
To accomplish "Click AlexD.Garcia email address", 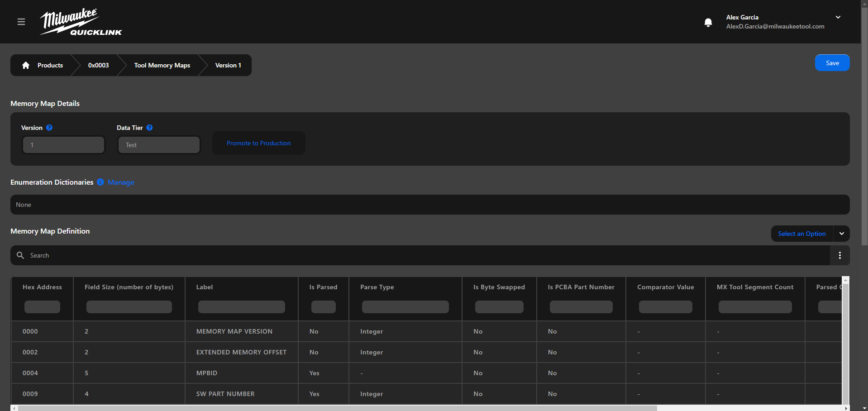I will point(775,26).
